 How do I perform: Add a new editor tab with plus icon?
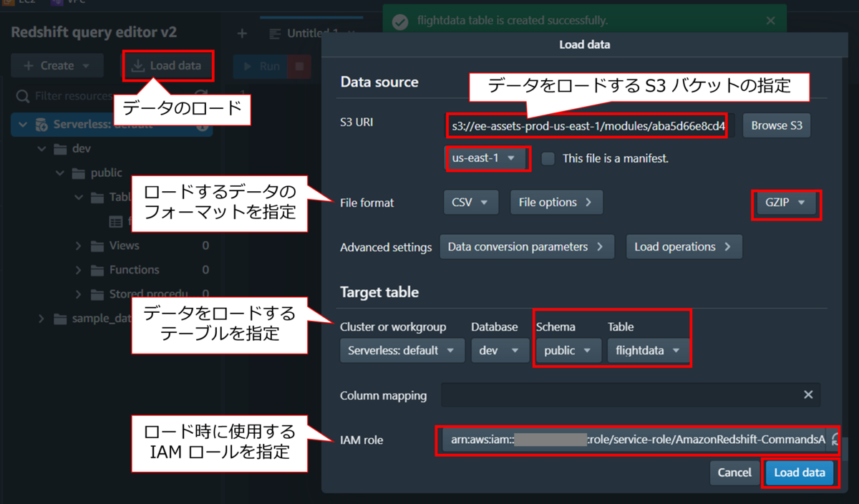pos(242,34)
